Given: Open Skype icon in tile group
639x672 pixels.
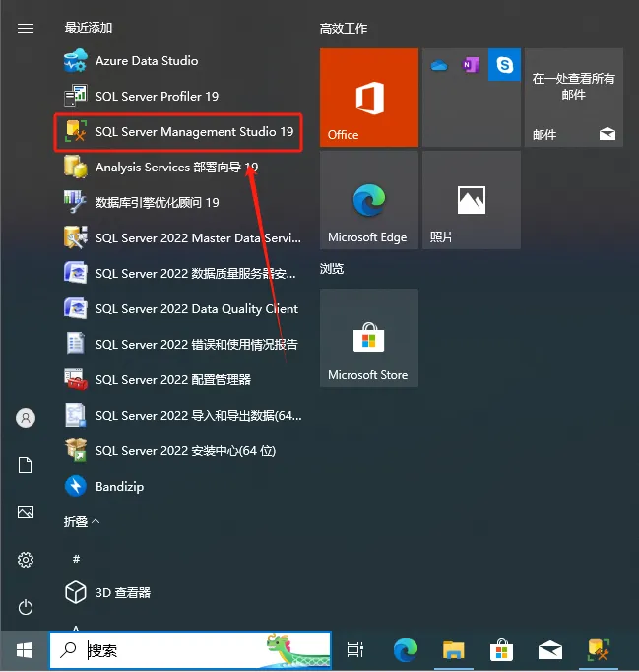Looking at the screenshot, I should coord(504,65).
